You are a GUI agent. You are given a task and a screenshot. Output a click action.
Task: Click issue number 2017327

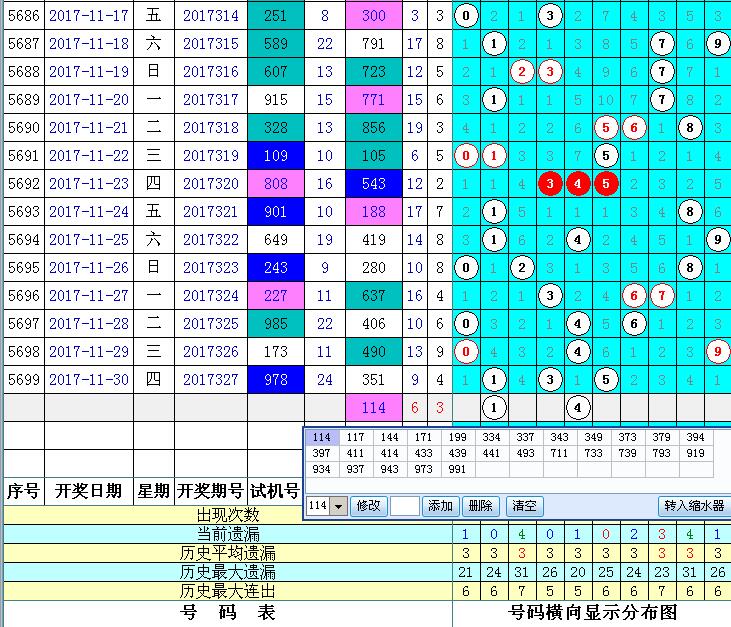pos(211,379)
